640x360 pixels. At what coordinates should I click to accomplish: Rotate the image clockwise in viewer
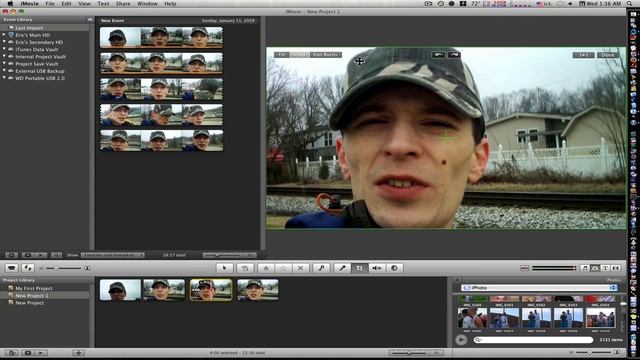pos(454,55)
